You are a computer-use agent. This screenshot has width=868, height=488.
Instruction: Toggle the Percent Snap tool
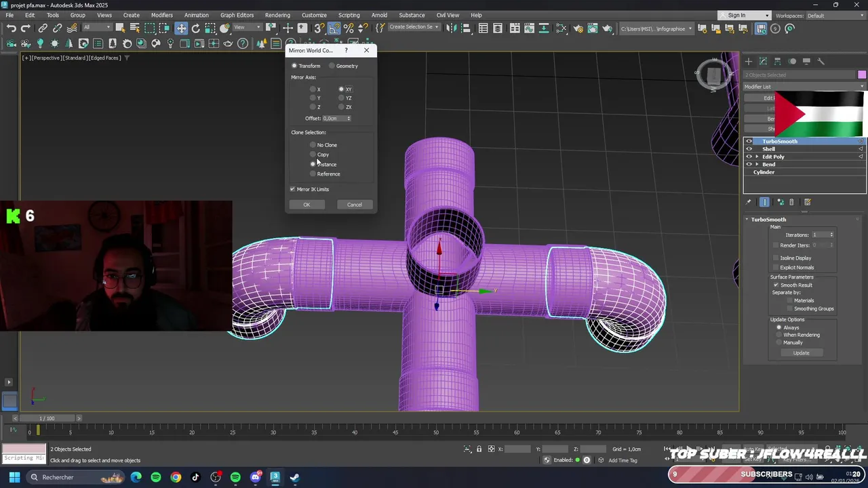pos(349,28)
